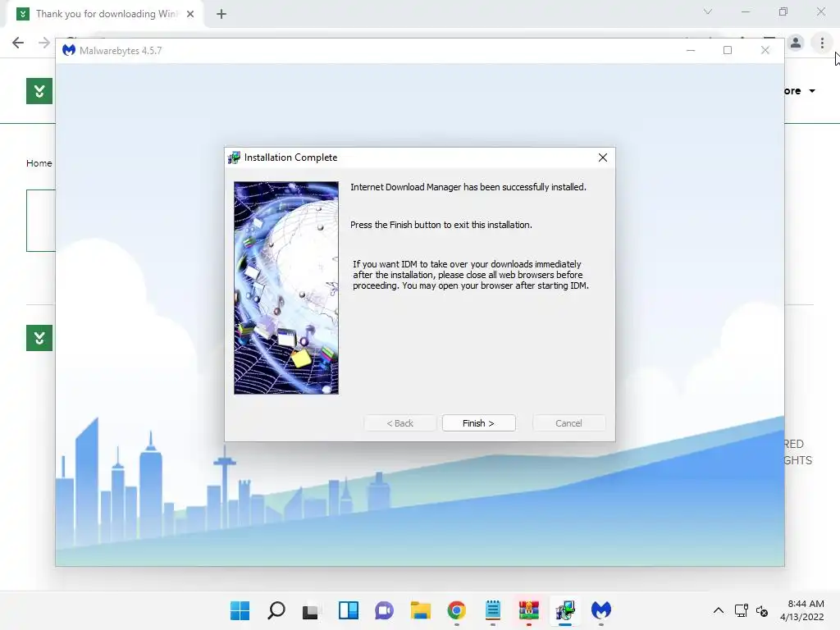Select the 'Thank you for downloading' browser tab

104,14
